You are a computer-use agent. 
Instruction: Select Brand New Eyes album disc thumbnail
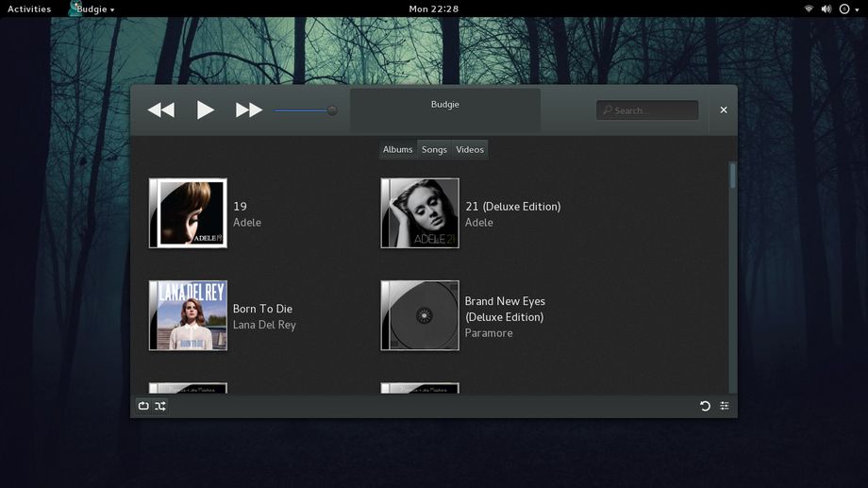420,315
